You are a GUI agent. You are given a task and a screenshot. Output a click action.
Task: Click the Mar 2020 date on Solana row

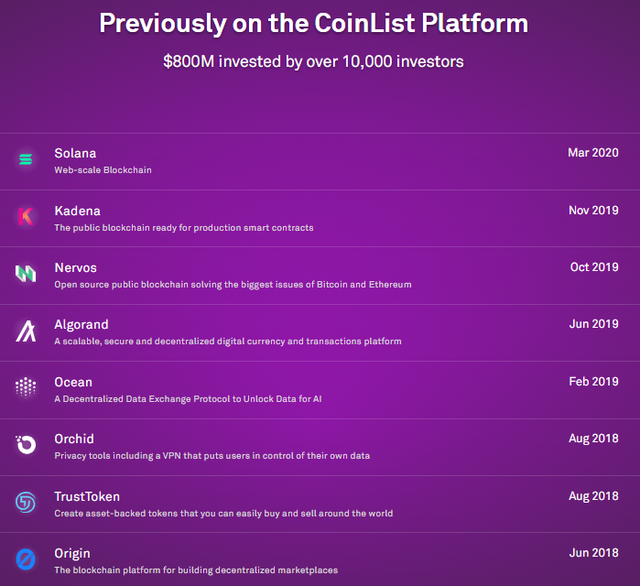(593, 153)
